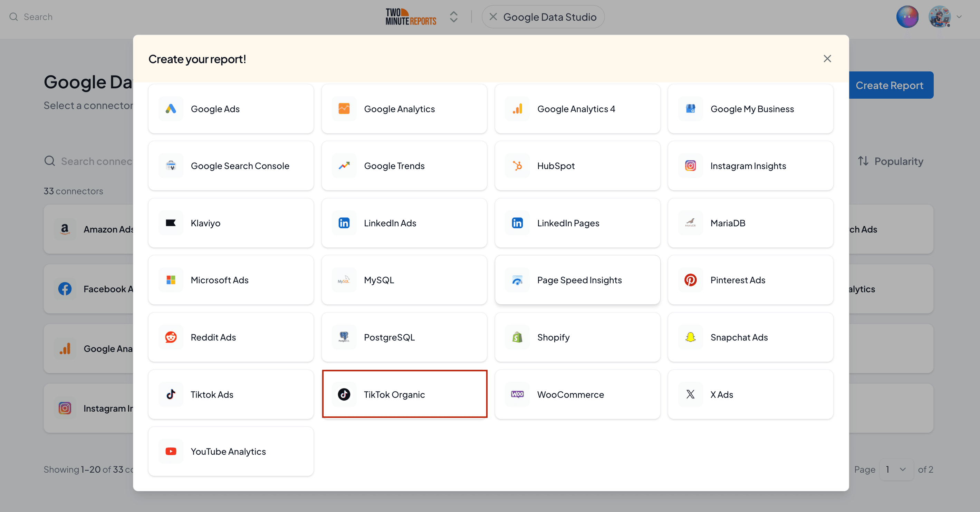Open the round purple avatar icon

coord(907,17)
